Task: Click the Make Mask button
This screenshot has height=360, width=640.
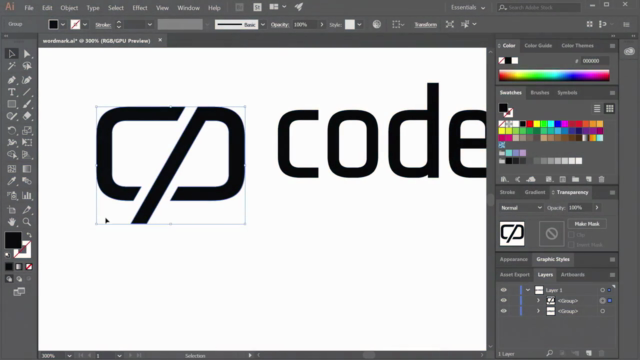Action: [x=587, y=224]
